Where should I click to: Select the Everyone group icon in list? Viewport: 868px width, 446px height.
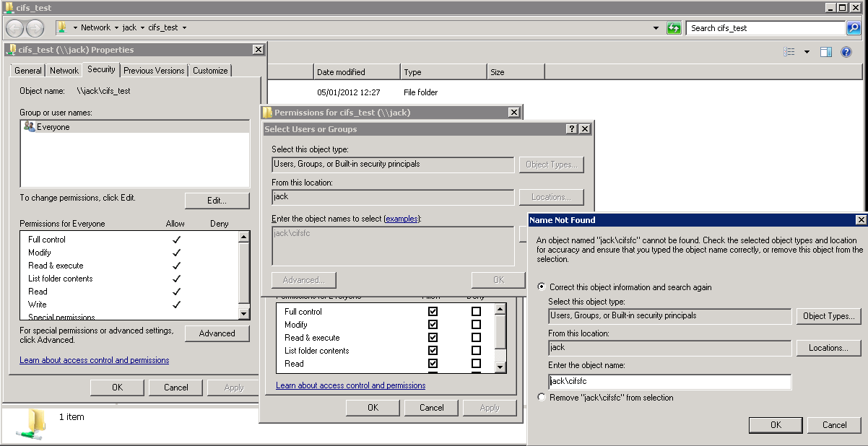click(x=29, y=127)
